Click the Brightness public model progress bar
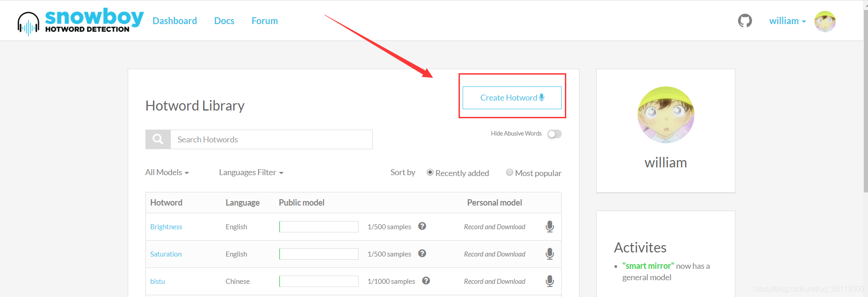 click(319, 227)
